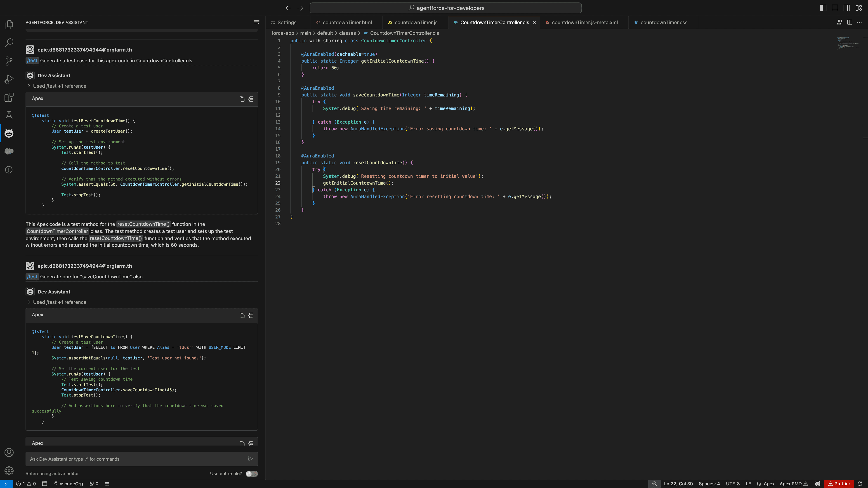Click the Apex PMD status item
This screenshot has width=868, height=488.
point(794,484)
